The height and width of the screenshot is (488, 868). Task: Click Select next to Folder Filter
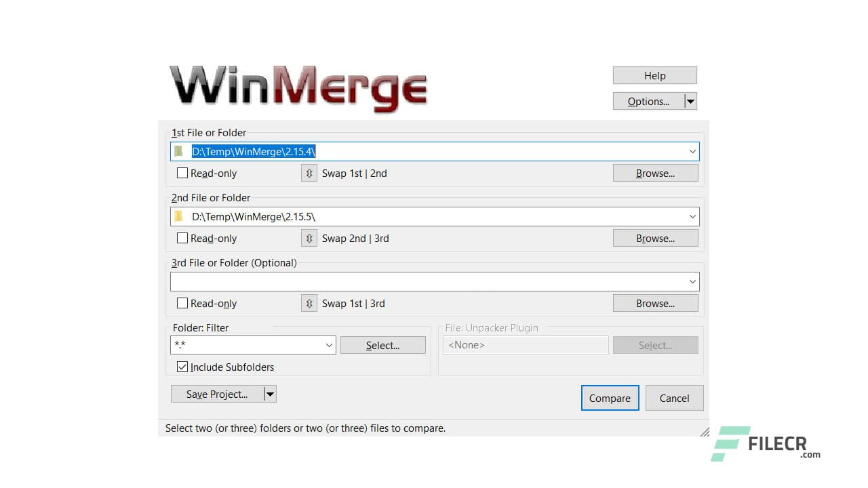[x=382, y=345]
